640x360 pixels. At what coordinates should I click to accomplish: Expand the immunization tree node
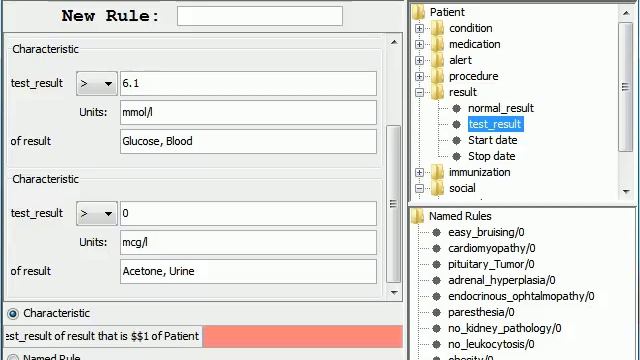pos(419,172)
